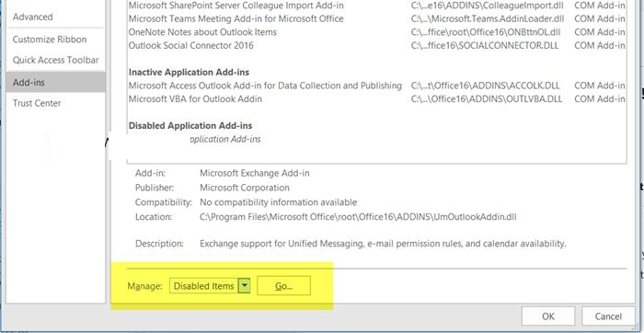Click the Manage: label
644x333 pixels.
pyautogui.click(x=144, y=286)
